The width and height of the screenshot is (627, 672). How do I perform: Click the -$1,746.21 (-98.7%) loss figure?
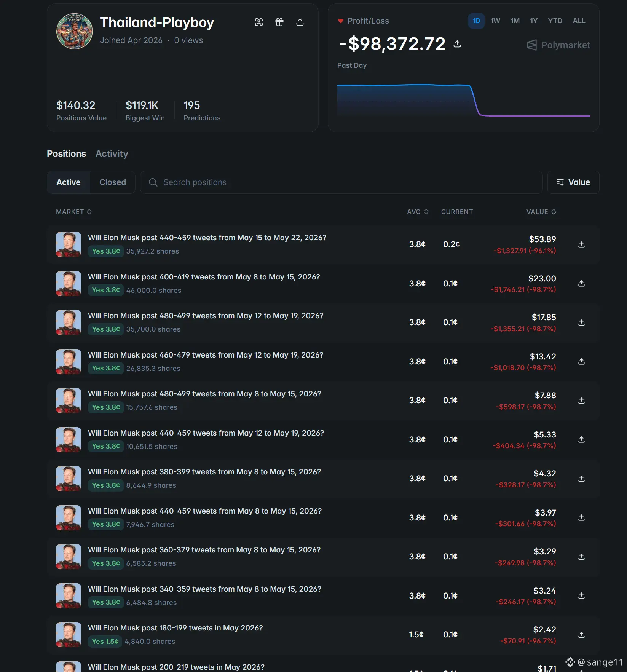click(523, 290)
